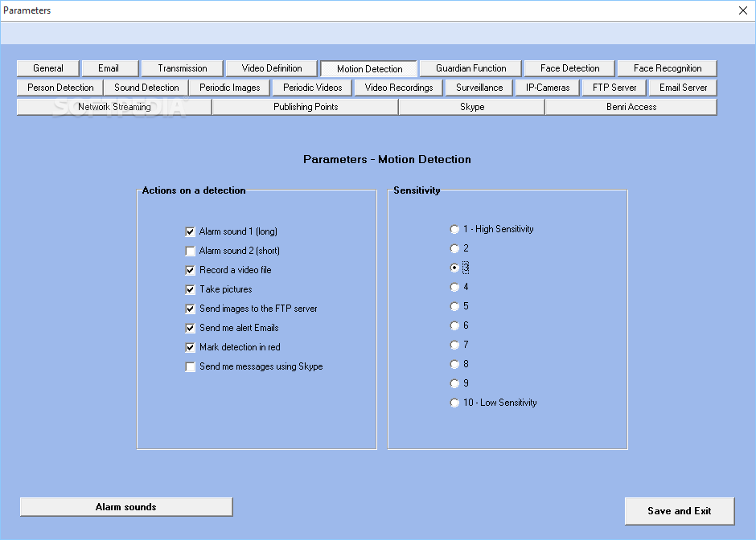The height and width of the screenshot is (540, 756).
Task: Open Periodic Videos tab
Action: click(x=312, y=88)
